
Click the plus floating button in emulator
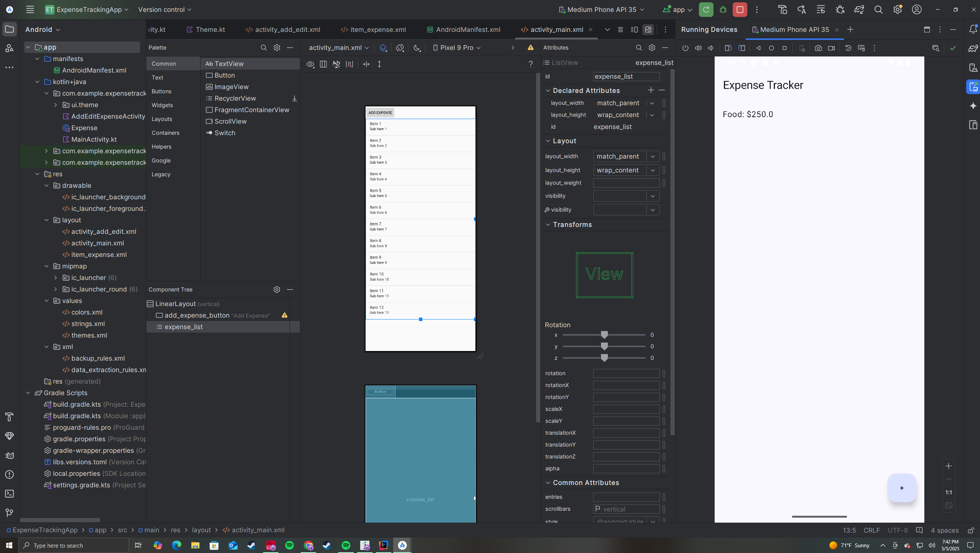tap(901, 488)
